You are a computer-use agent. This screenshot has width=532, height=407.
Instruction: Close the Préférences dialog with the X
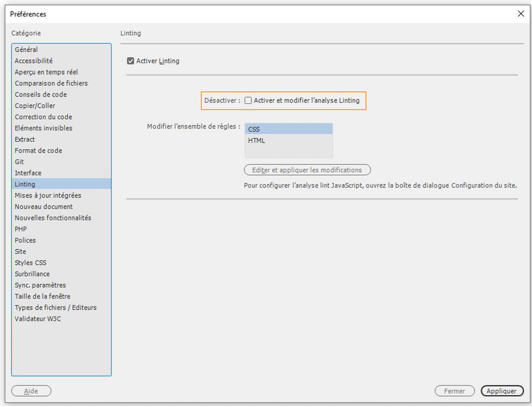pos(521,14)
